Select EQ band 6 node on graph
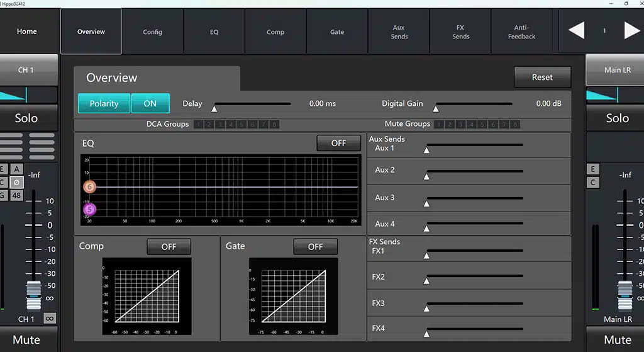Screen dimensions: 644x352 (x=89, y=186)
